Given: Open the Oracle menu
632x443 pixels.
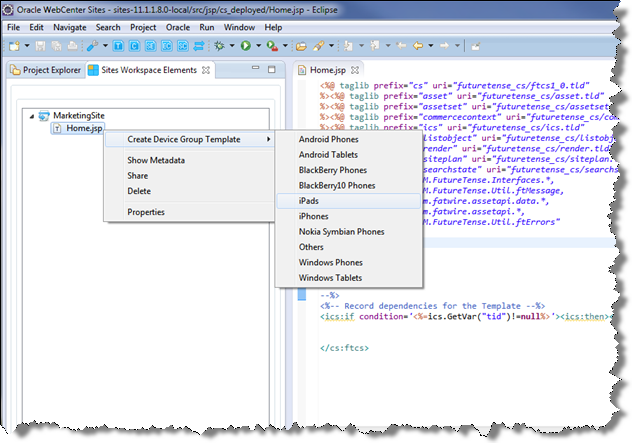Looking at the screenshot, I should (178, 27).
